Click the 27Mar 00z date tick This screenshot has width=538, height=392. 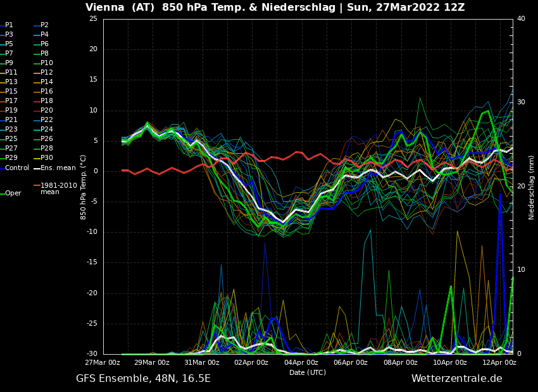[103, 363]
